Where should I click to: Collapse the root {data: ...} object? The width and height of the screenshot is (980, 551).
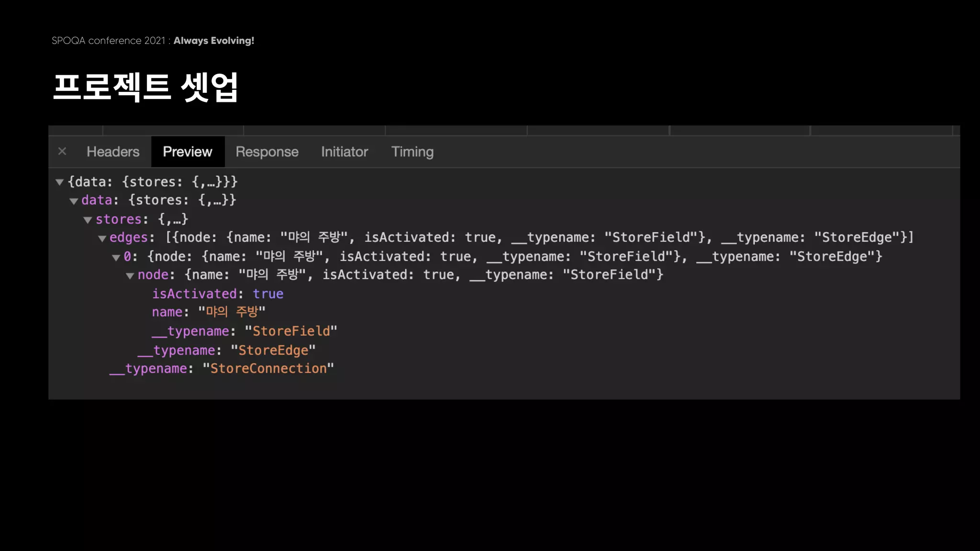coord(60,182)
